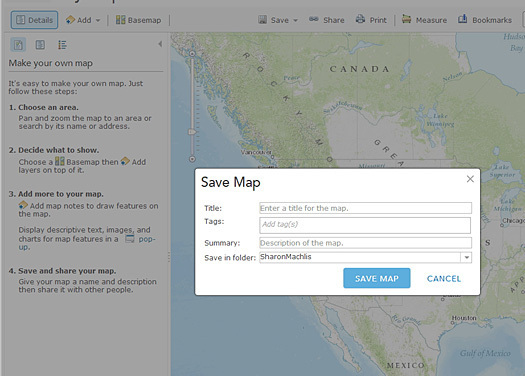Screen dimensions: 525x376
Task: Click the SAVE MAP button
Action: pos(377,278)
